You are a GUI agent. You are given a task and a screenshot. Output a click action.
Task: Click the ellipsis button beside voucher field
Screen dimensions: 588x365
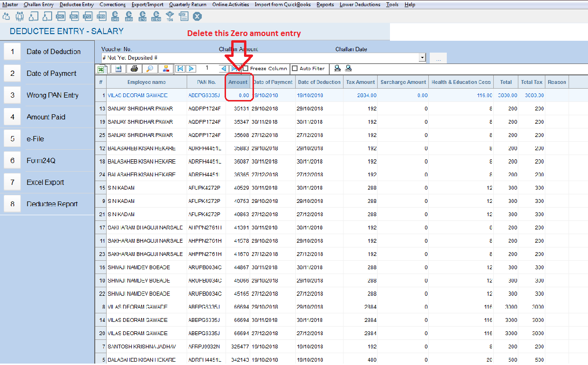[x=438, y=58]
